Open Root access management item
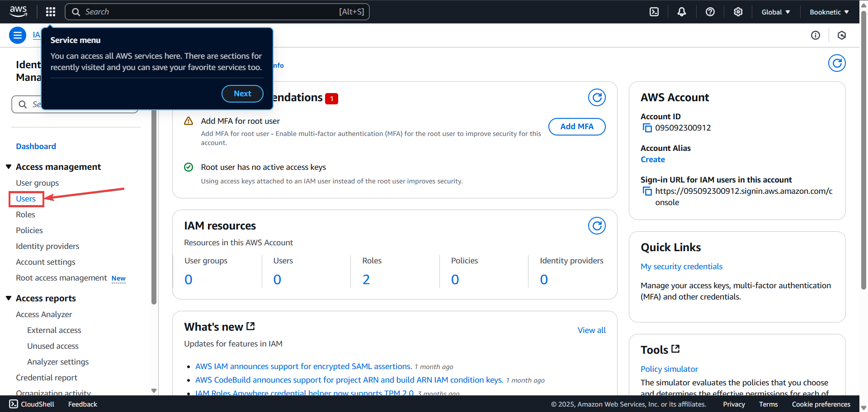868x412 pixels. (61, 278)
